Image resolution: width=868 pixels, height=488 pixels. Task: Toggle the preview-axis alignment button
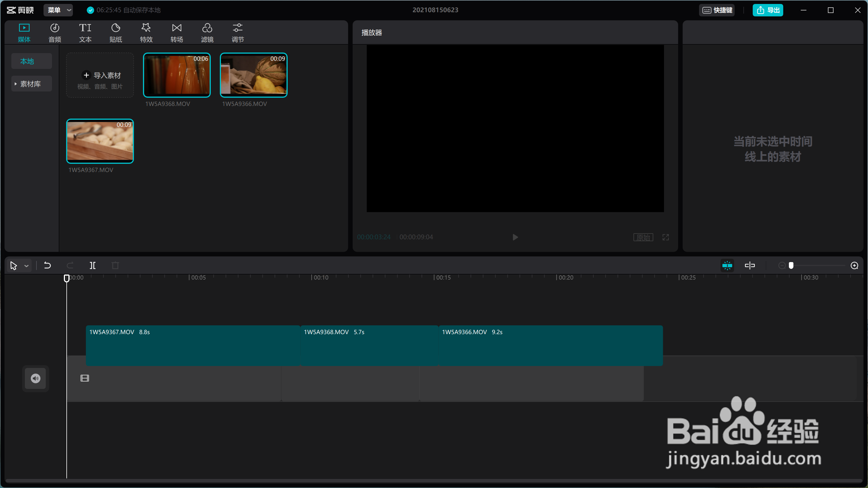click(750, 265)
